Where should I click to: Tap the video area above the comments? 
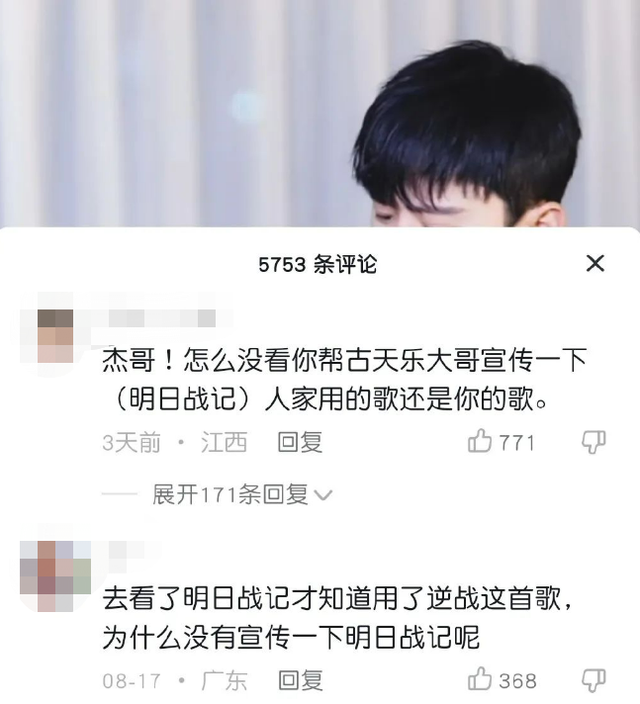coord(320,113)
